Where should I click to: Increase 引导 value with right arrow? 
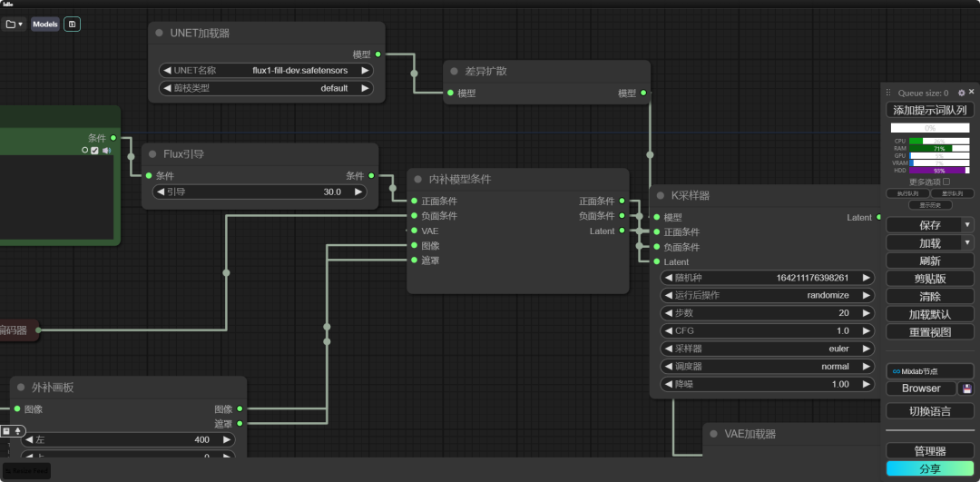[358, 192]
